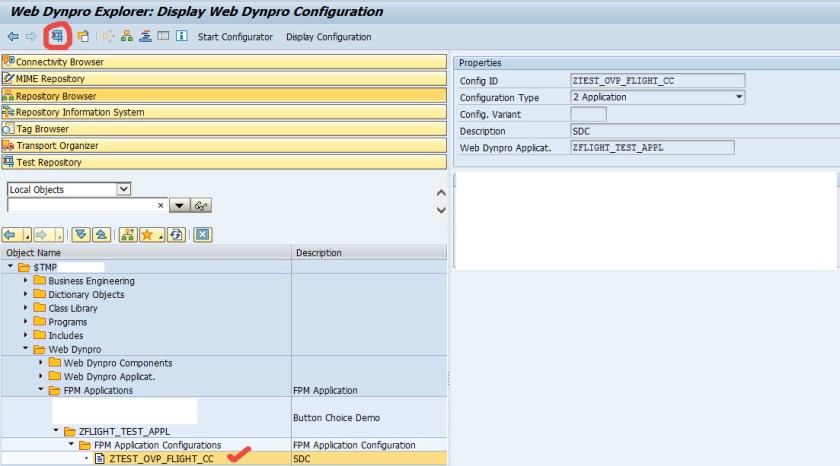This screenshot has width=840, height=466.
Task: Select the ZFLIGHT_TEST_APPL folder
Action: [x=124, y=432]
